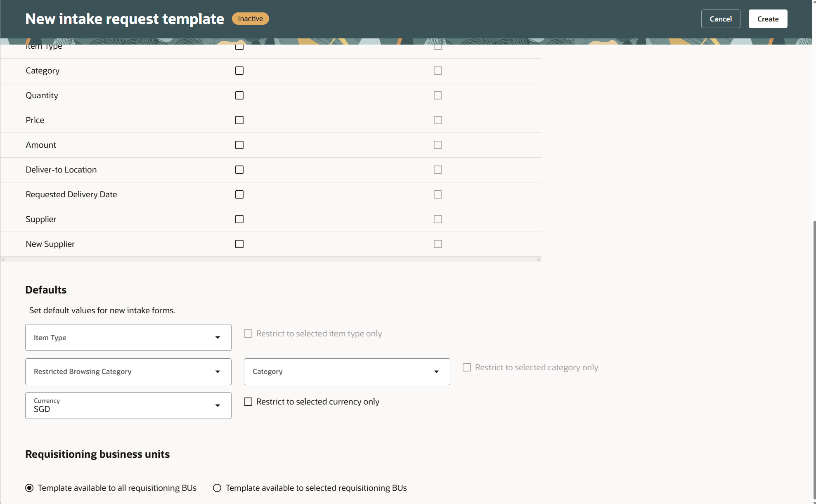Click the Inactive status badge

pos(251,19)
